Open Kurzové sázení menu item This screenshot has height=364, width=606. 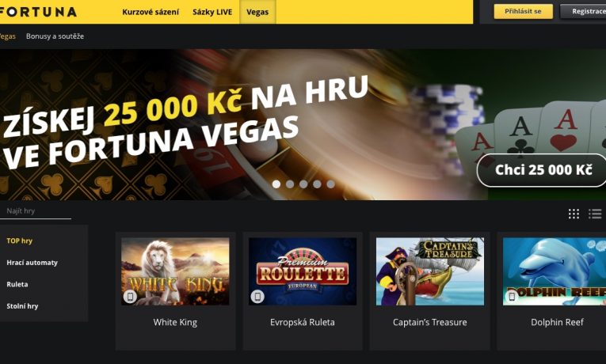pos(151,12)
